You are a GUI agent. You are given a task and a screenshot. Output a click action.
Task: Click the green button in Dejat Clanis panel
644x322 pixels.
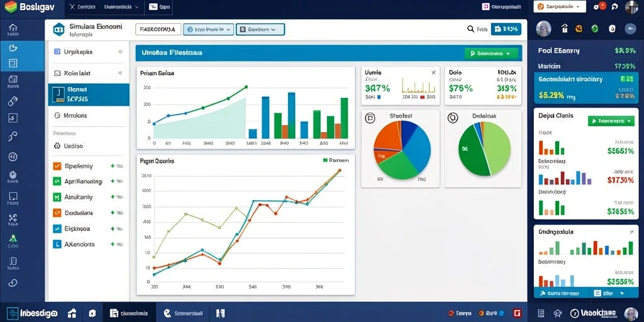coord(611,121)
